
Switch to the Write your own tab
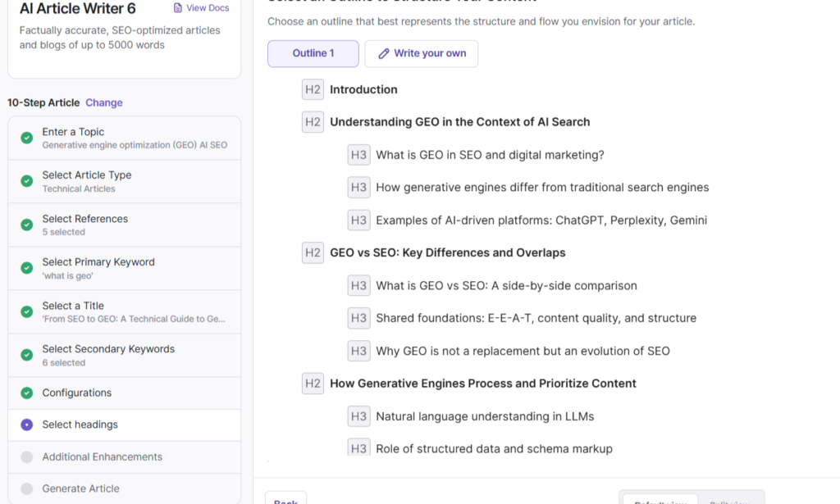[422, 53]
